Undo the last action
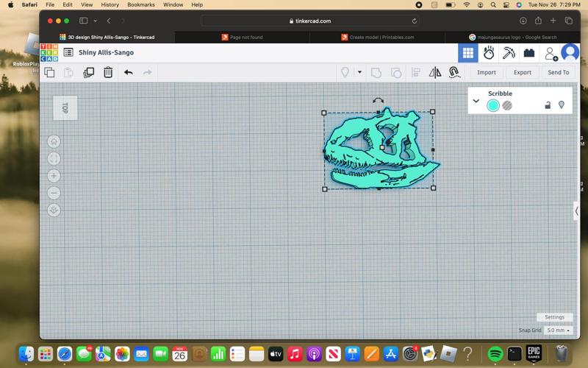The width and height of the screenshot is (588, 368). tap(128, 72)
